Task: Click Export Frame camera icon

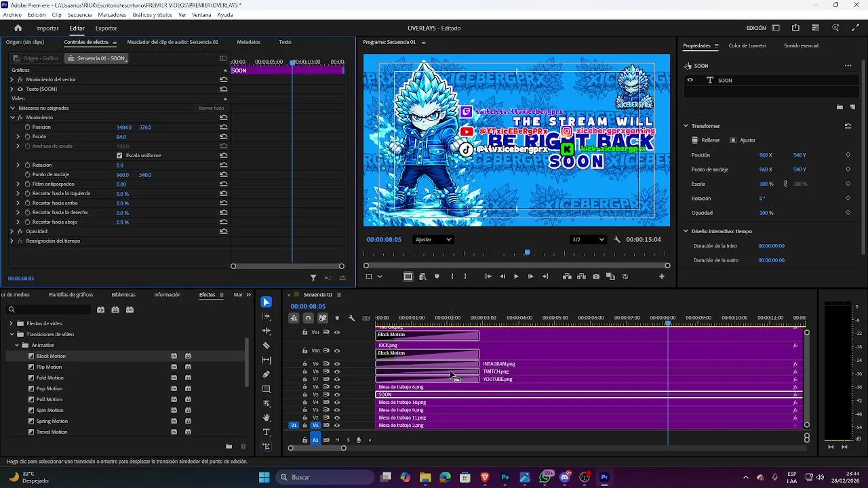Action: coord(596,277)
